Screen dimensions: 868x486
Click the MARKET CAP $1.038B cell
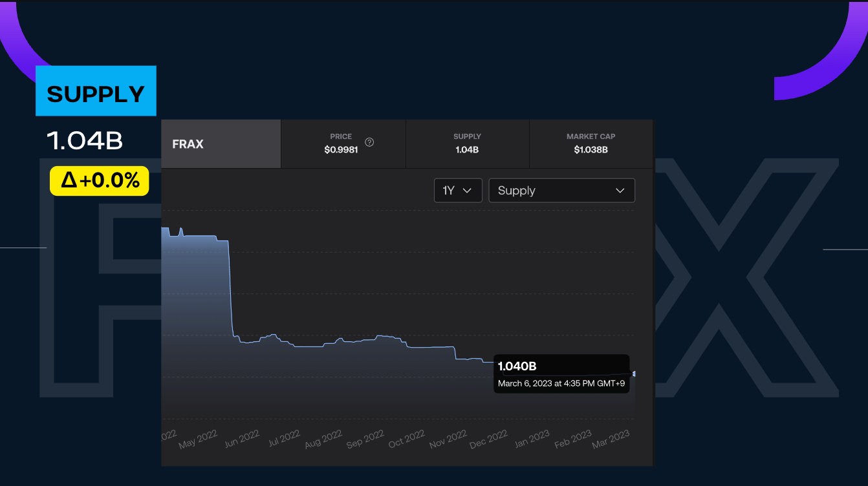[x=591, y=144]
